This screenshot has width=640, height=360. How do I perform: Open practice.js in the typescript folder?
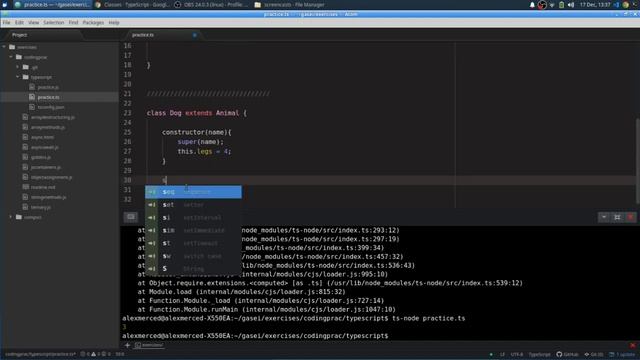pyautogui.click(x=48, y=87)
